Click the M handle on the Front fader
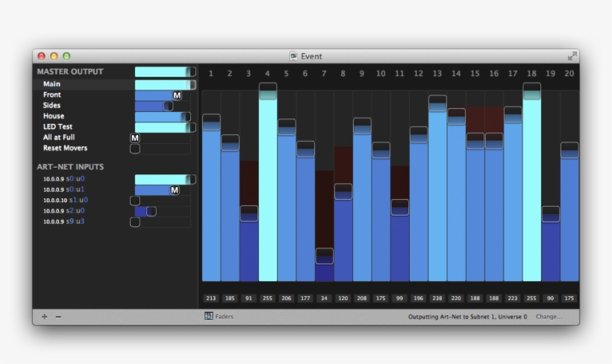The width and height of the screenshot is (612, 364). click(x=177, y=95)
